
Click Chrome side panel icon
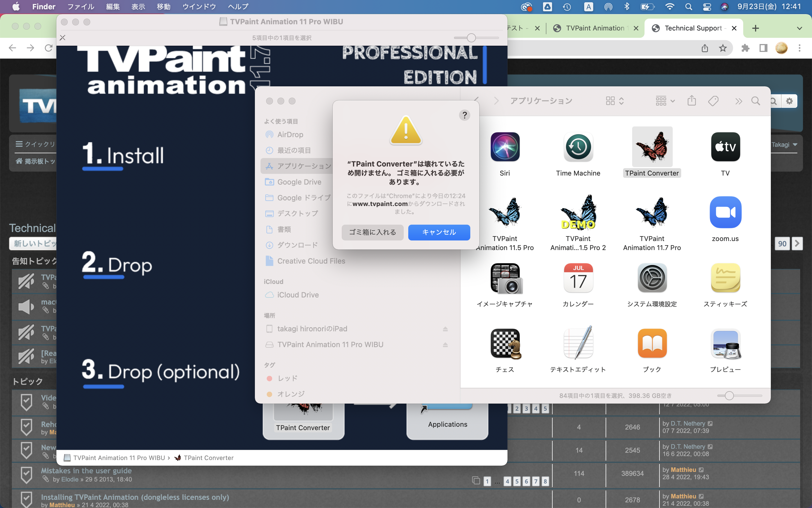tap(763, 48)
